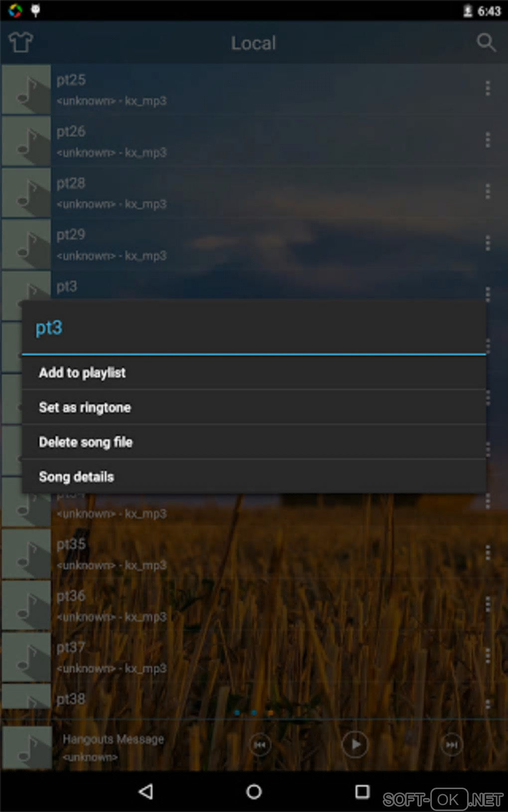508x812 pixels.
Task: Open three-dot options for pt36
Action: [x=488, y=605]
